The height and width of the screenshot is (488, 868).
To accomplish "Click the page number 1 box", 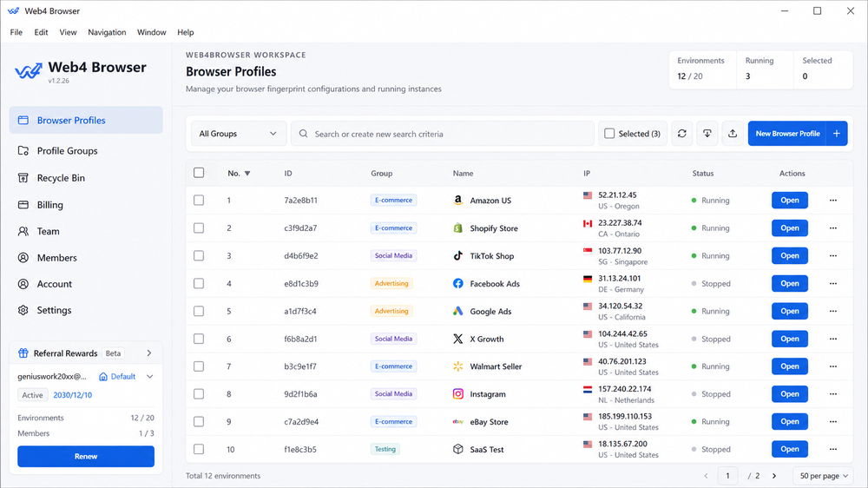I will pos(727,476).
